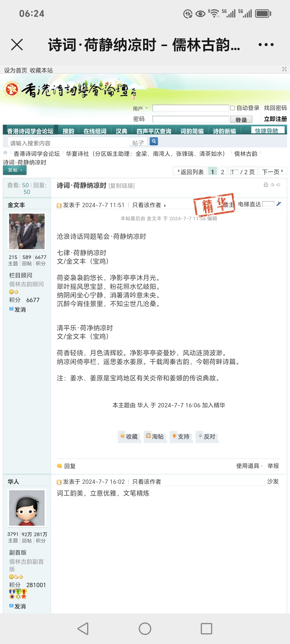
Task: Tap the printer icon beside post title
Action: pos(266,185)
